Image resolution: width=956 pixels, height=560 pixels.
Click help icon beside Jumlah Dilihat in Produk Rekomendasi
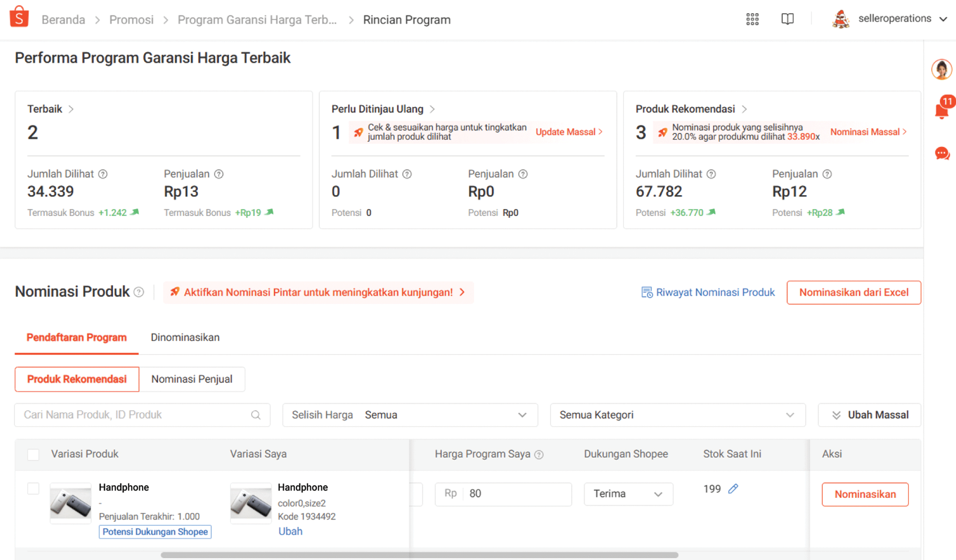(711, 174)
